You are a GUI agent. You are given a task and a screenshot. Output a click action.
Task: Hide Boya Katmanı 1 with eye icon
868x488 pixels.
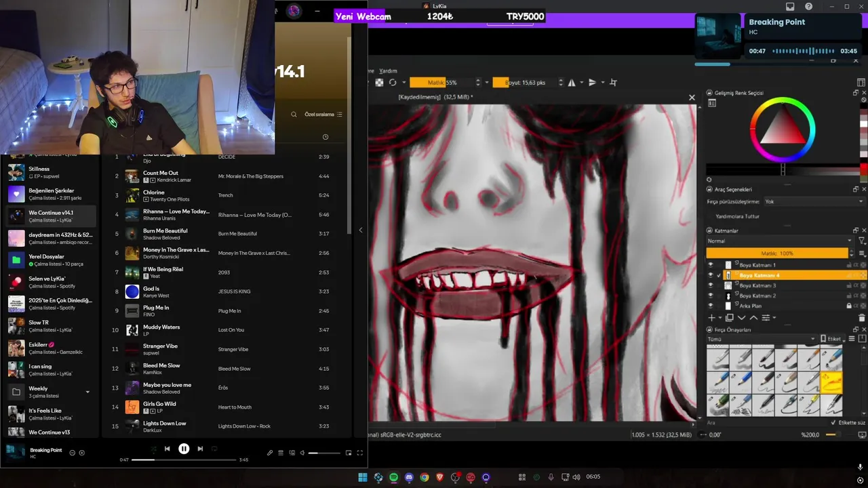pyautogui.click(x=711, y=265)
